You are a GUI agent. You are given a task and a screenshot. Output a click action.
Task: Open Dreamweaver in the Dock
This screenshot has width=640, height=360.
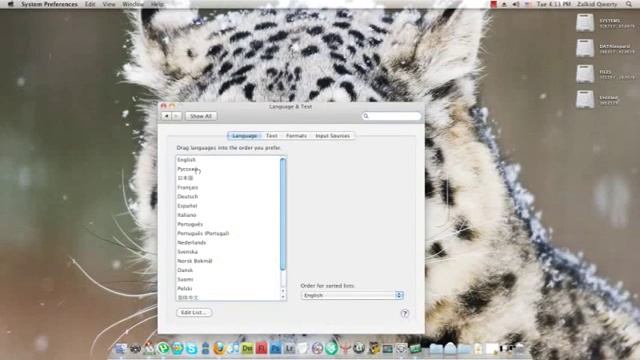point(247,349)
